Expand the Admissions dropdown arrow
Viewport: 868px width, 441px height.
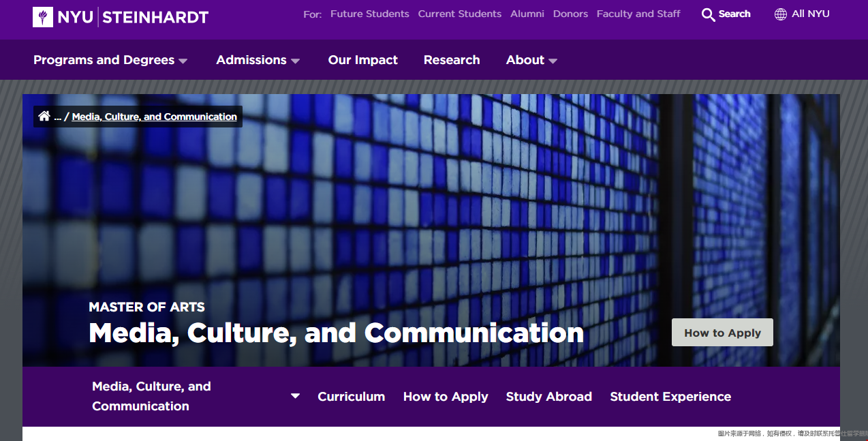295,61
